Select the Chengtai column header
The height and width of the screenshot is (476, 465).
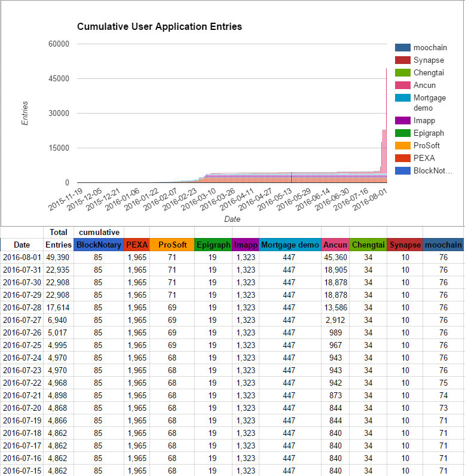(x=368, y=245)
